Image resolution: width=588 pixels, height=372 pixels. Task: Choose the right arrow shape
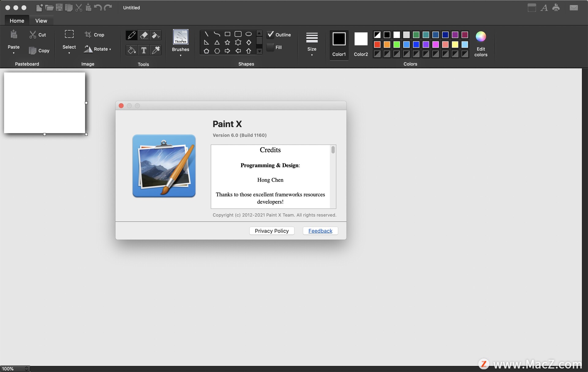(x=227, y=51)
